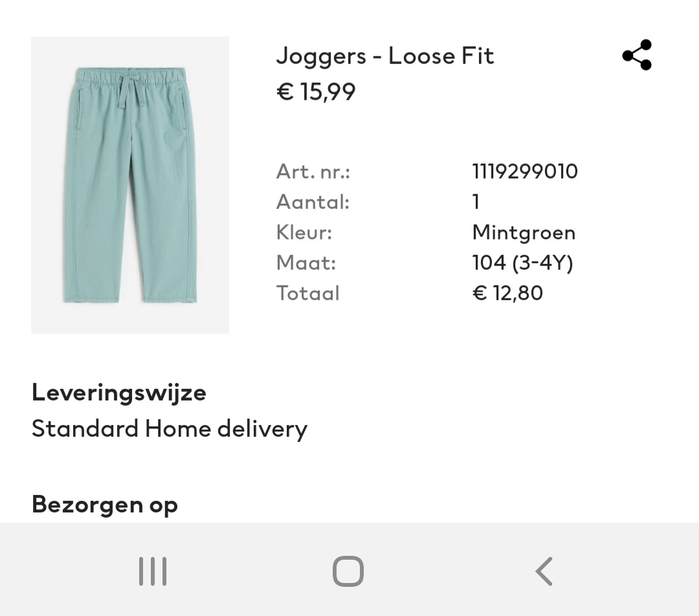Select article number 1119299010
Screen dimensions: 699x616
click(x=525, y=171)
